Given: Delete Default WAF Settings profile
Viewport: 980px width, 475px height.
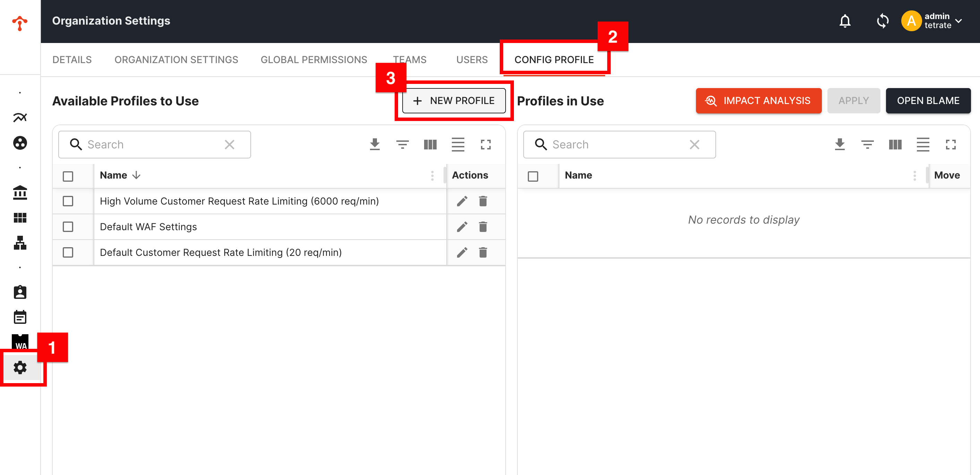Looking at the screenshot, I should pos(483,227).
